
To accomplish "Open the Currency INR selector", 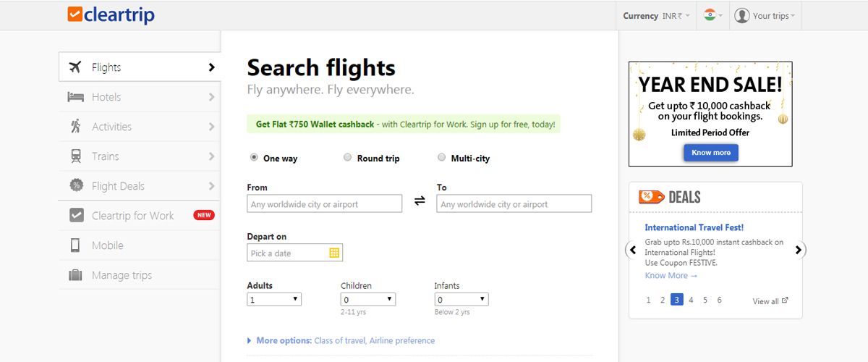I will [657, 15].
